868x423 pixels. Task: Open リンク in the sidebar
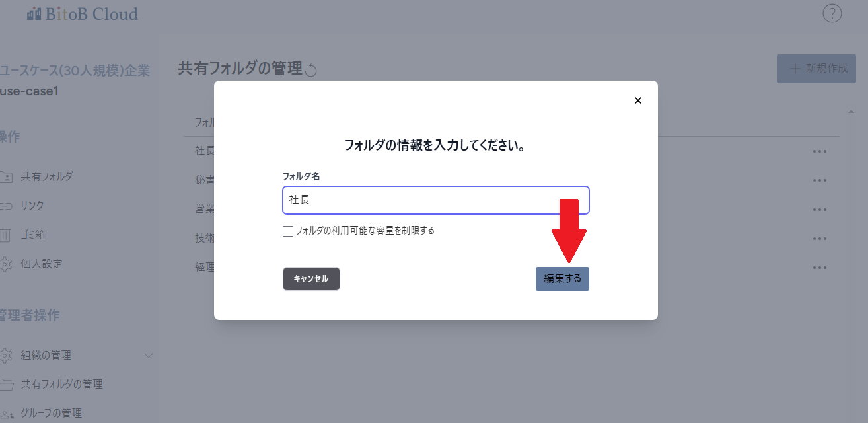click(32, 206)
